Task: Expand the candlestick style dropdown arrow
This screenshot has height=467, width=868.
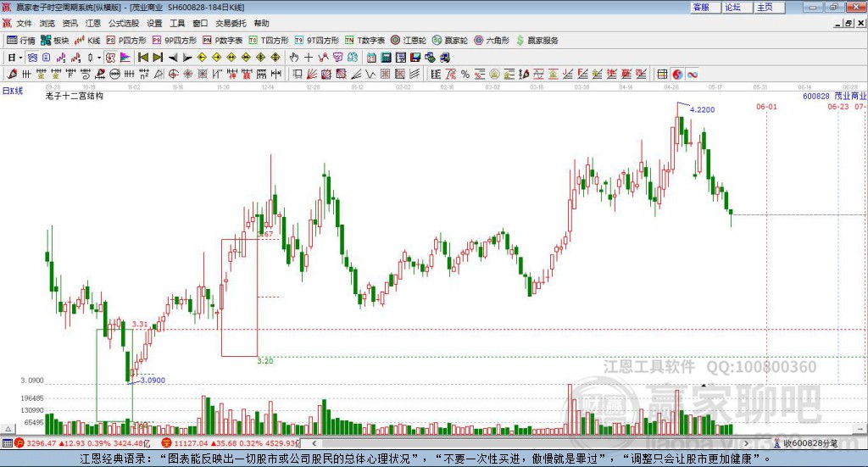Action: click(x=99, y=58)
